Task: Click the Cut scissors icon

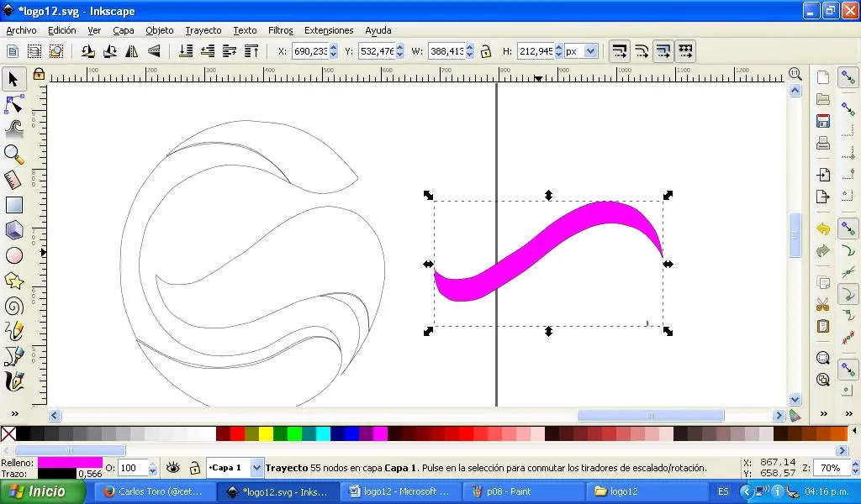Action: [822, 304]
